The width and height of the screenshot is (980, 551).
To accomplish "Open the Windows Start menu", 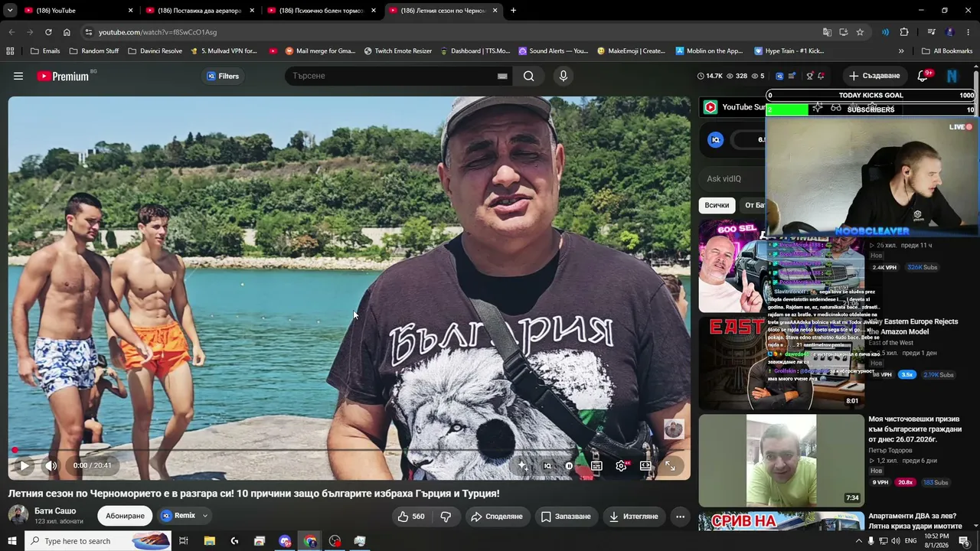I will pyautogui.click(x=11, y=541).
